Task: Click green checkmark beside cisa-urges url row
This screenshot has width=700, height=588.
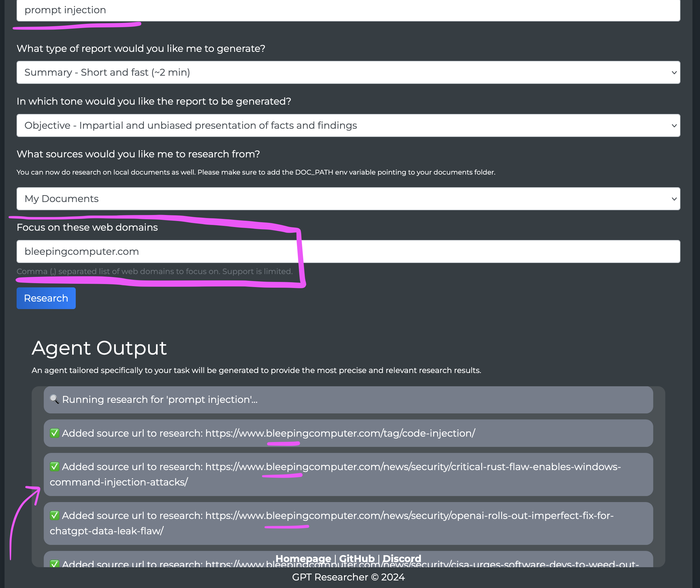Action: (54, 564)
